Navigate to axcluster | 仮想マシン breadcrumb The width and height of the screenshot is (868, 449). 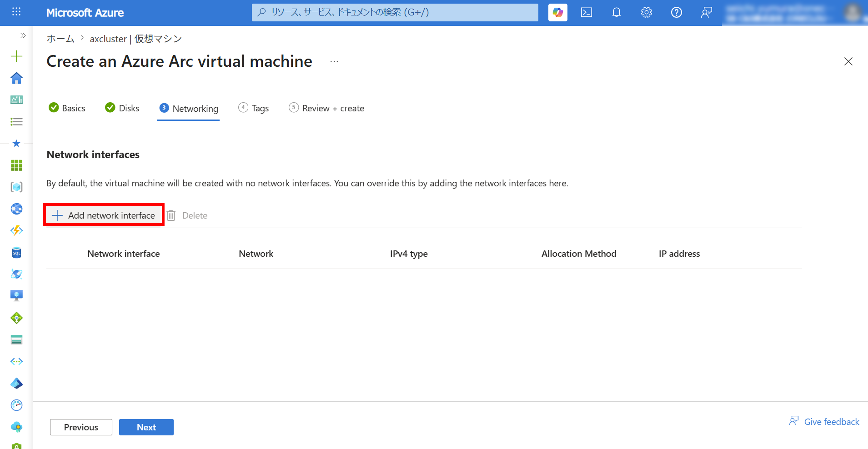[x=136, y=39]
